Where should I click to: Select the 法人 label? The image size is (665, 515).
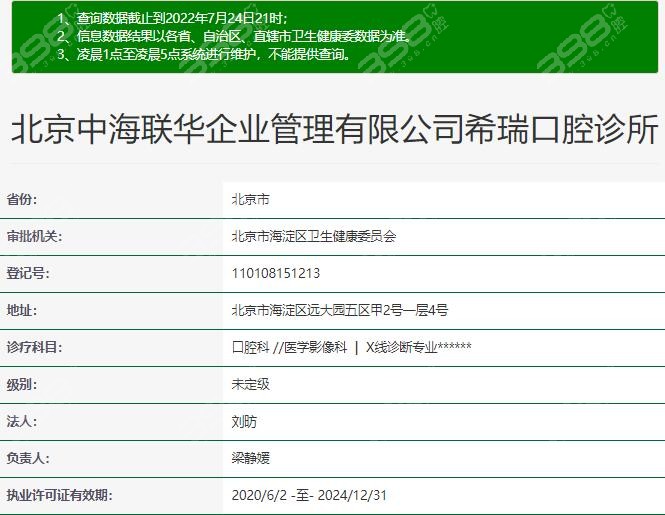(x=22, y=422)
